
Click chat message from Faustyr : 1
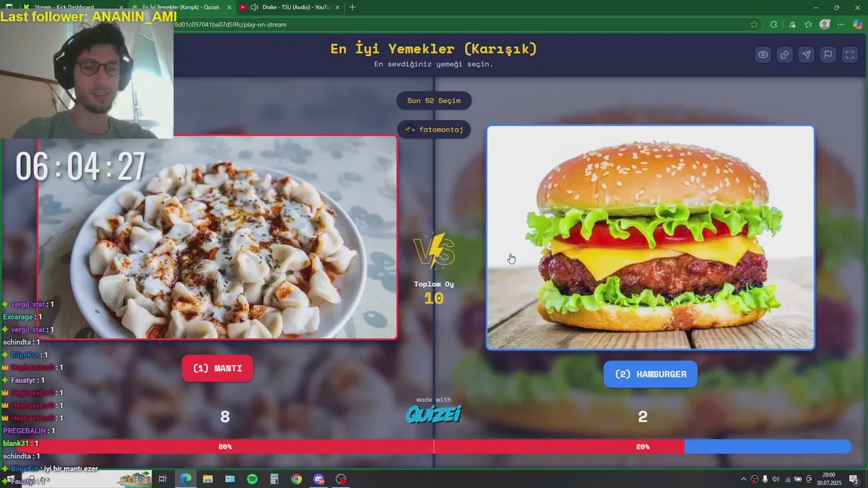point(24,380)
